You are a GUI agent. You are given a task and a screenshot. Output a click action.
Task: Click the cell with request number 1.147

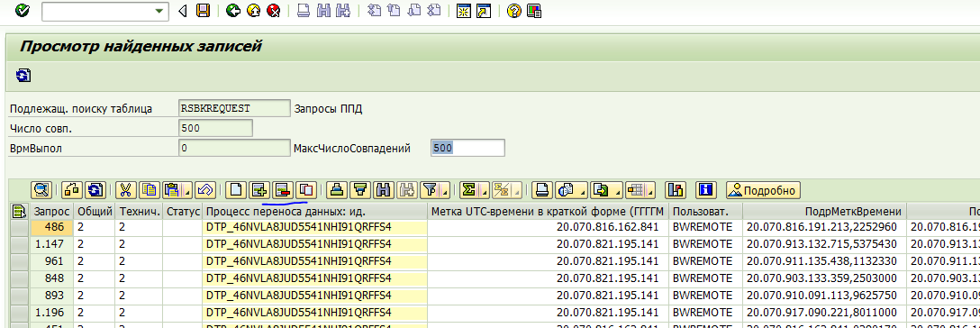52,243
